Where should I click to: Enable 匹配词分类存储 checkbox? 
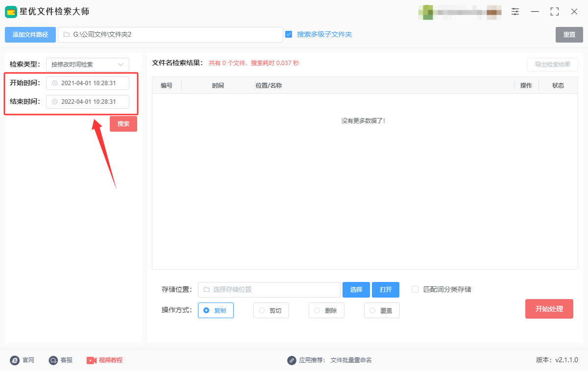coord(415,289)
